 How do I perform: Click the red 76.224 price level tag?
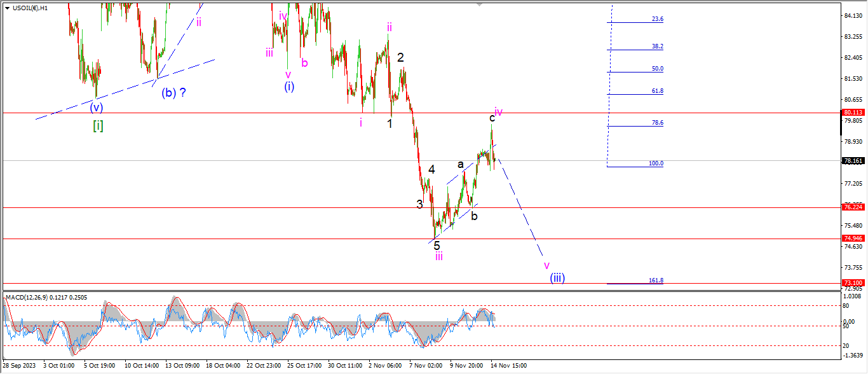tap(853, 207)
